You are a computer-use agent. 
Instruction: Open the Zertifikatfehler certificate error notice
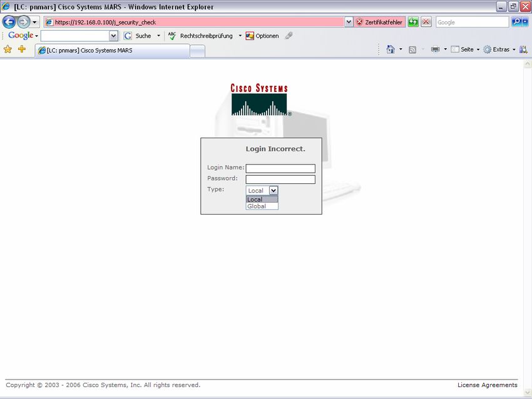pyautogui.click(x=380, y=23)
